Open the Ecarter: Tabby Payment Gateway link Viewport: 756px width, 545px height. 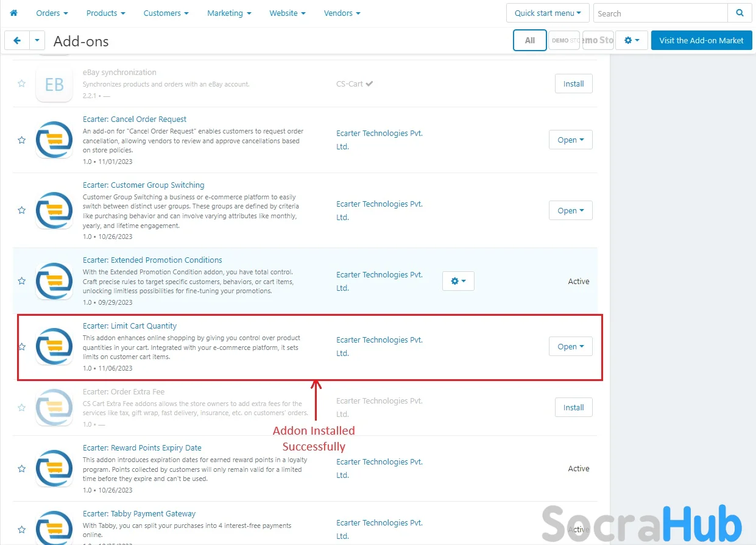tap(140, 513)
